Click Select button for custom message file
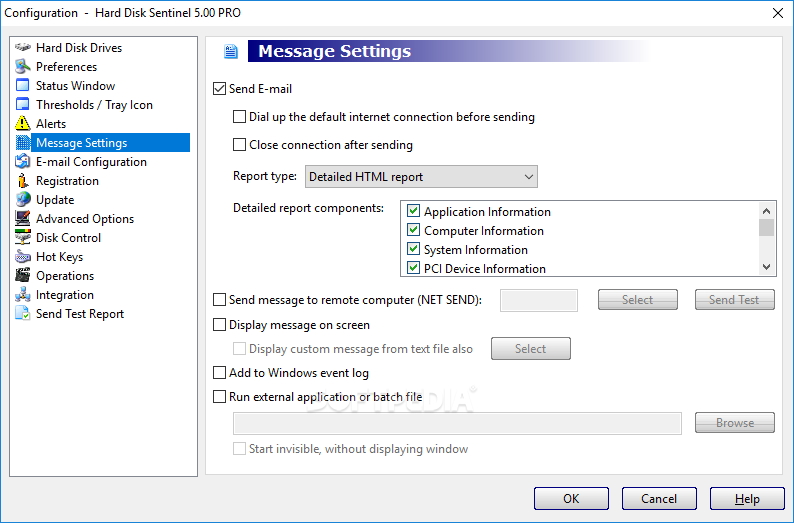The height and width of the screenshot is (523, 794). (531, 348)
